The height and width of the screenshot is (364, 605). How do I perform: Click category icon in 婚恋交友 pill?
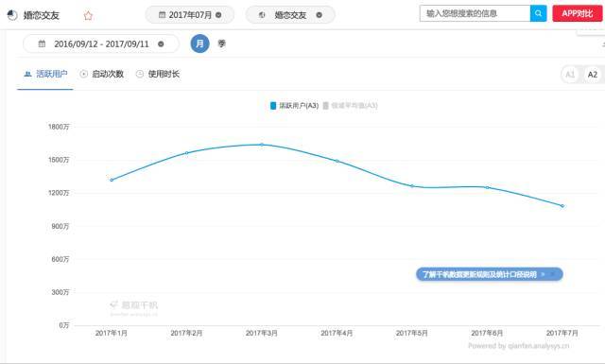(262, 15)
